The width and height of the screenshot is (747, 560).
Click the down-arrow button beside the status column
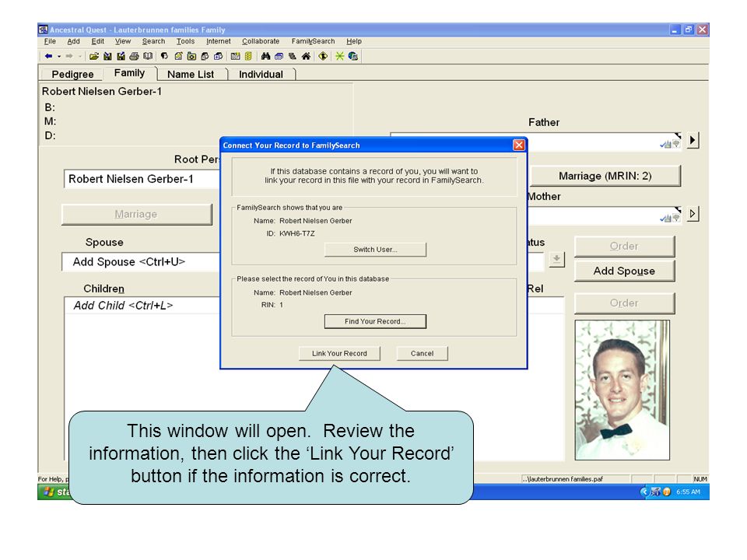coord(556,260)
